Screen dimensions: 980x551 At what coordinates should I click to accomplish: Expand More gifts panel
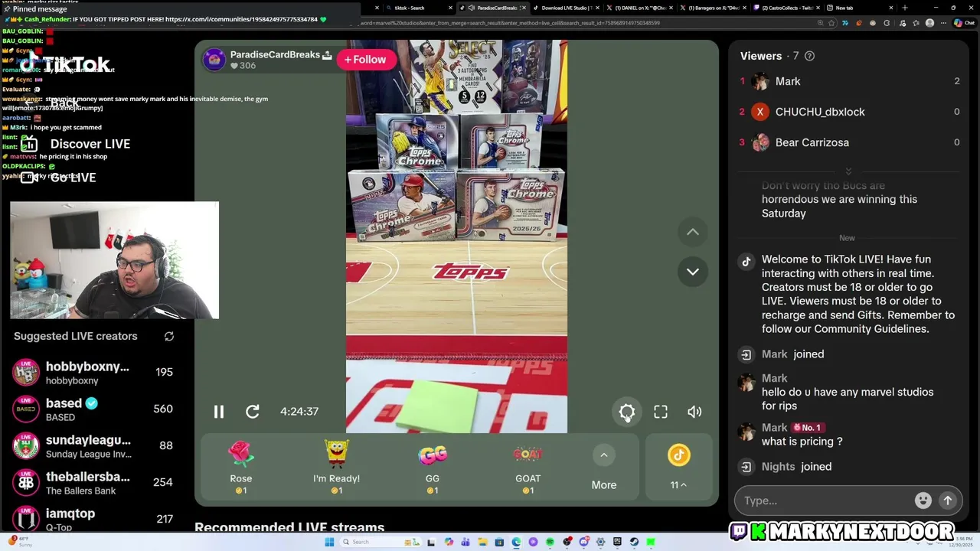tap(604, 467)
